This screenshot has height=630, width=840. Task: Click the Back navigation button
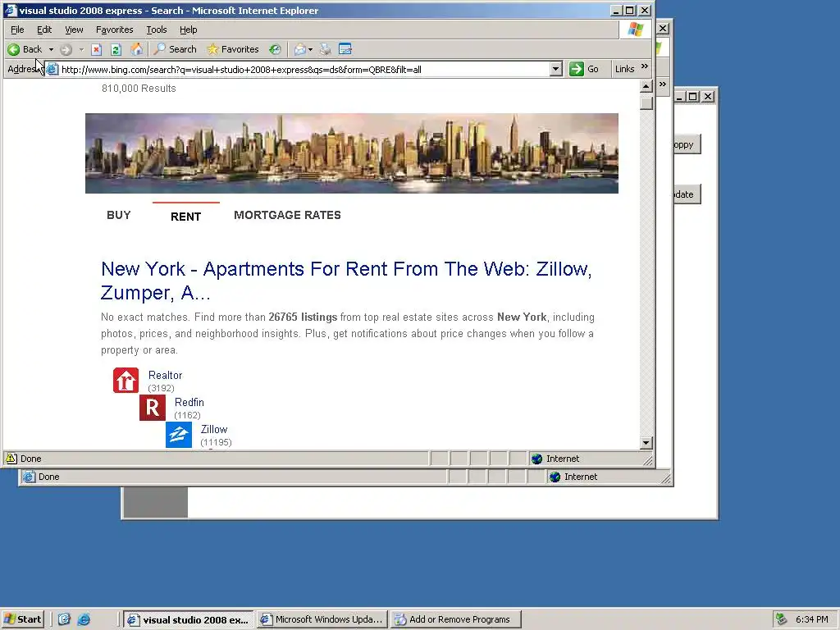(x=25, y=49)
